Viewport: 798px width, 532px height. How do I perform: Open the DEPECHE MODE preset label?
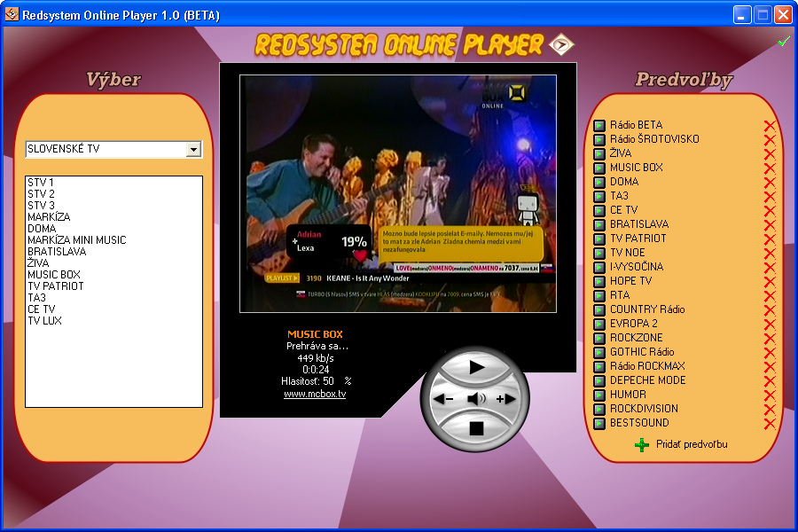(x=648, y=380)
